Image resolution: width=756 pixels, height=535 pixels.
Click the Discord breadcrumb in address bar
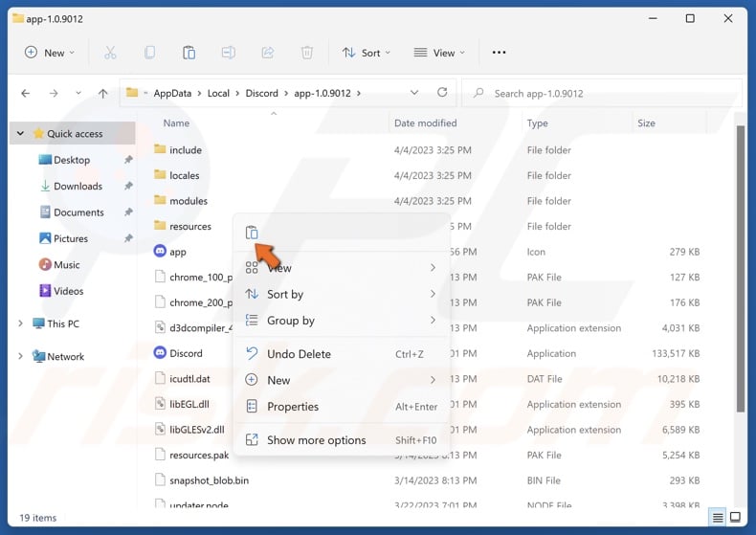[x=261, y=94]
